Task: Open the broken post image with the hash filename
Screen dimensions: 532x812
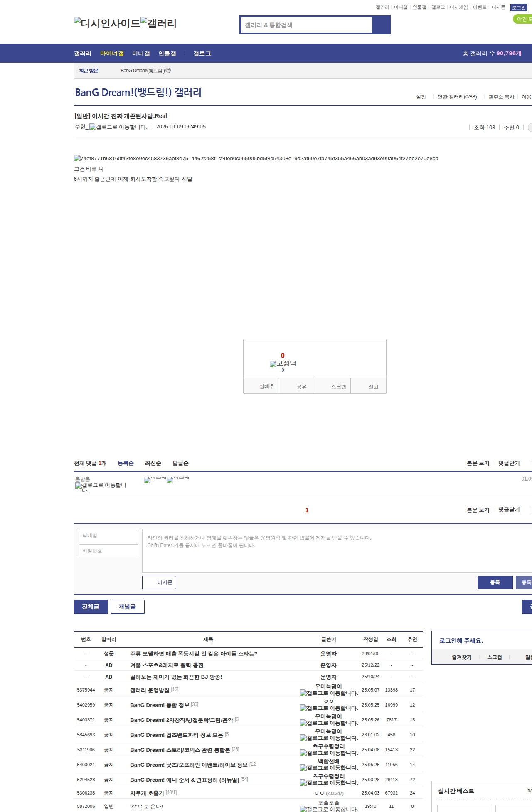Action: click(x=256, y=159)
